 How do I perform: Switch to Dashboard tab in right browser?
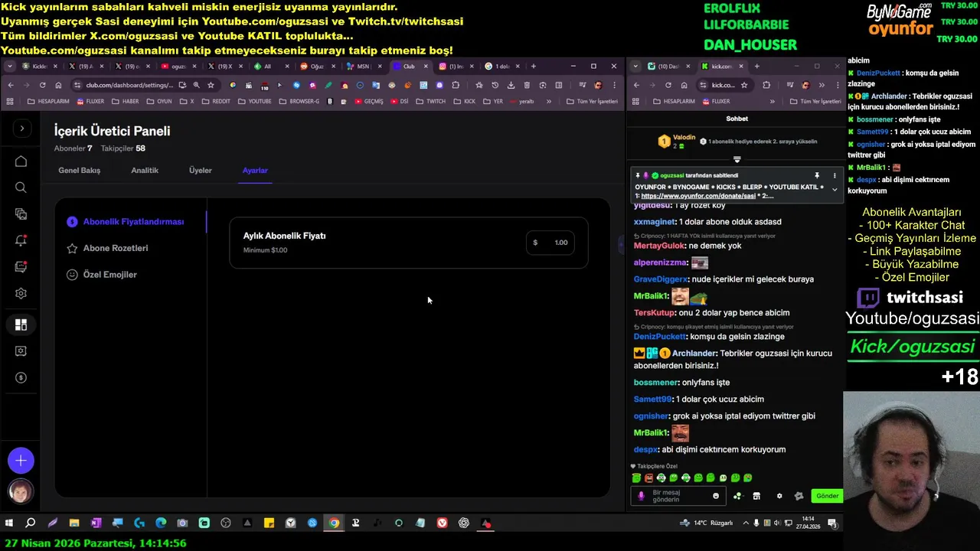point(668,67)
